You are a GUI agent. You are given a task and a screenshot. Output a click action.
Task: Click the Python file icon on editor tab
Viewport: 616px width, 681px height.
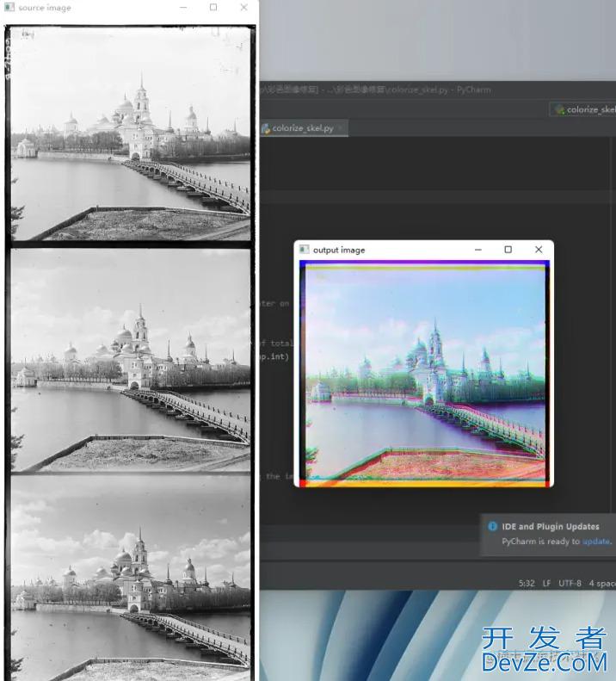click(x=266, y=128)
